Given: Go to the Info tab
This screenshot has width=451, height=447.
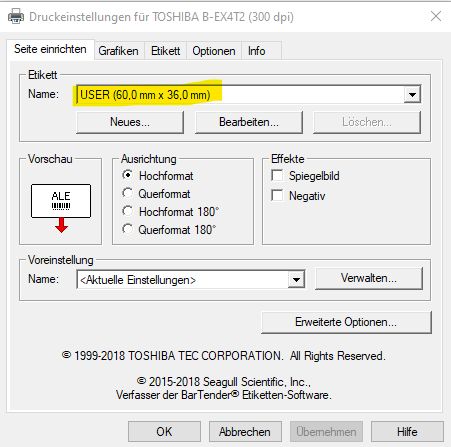Looking at the screenshot, I should point(257,51).
